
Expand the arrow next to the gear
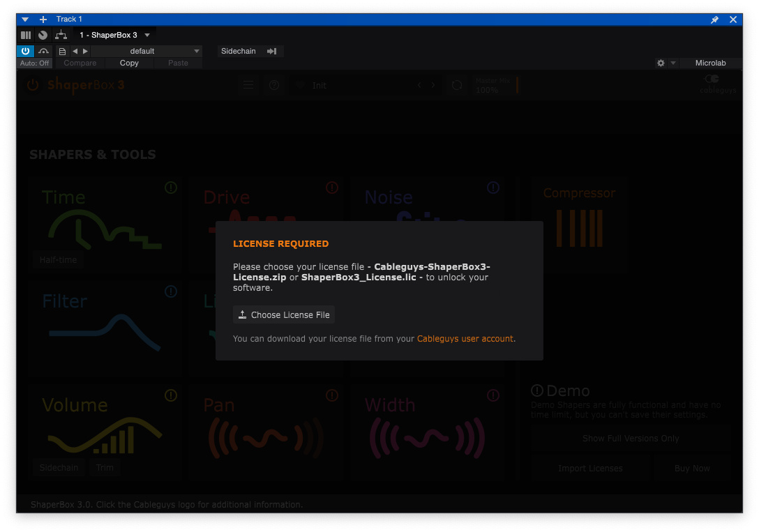point(672,63)
